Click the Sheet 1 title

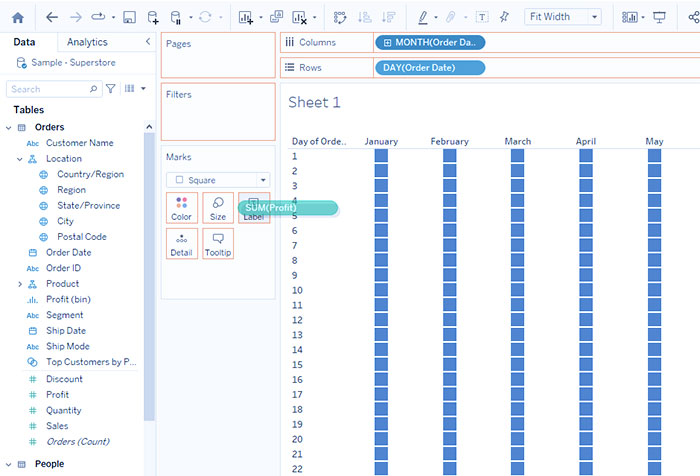(314, 102)
